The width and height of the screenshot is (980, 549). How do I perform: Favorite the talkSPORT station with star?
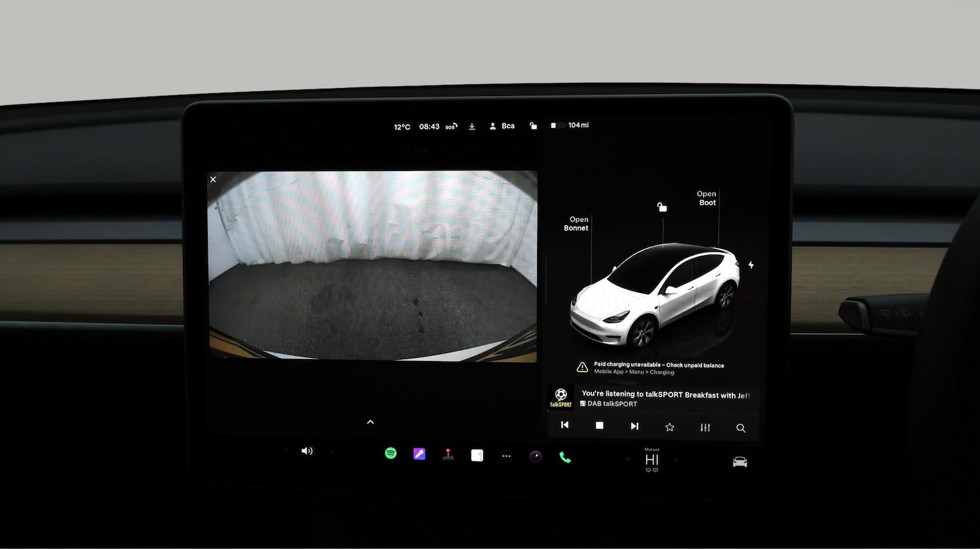coord(670,427)
